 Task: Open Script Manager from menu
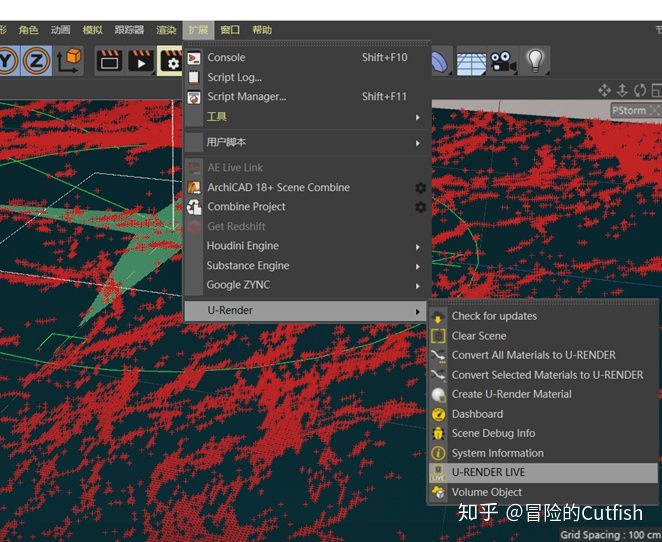coord(246,97)
